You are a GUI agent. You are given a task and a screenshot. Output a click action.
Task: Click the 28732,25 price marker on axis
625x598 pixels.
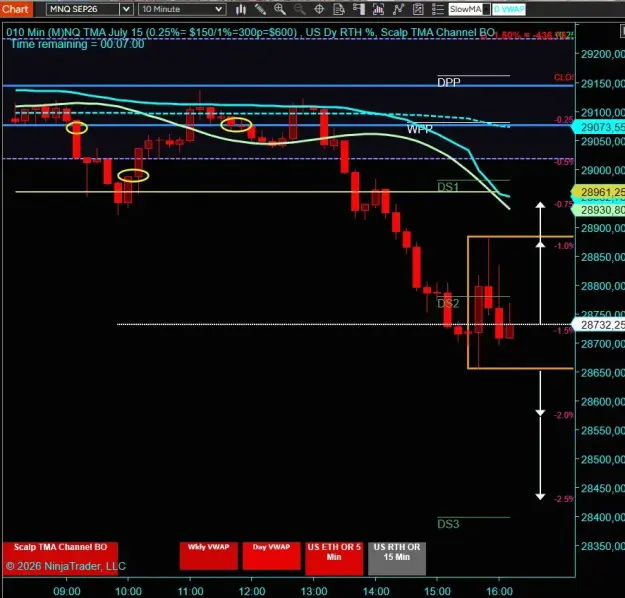(599, 325)
